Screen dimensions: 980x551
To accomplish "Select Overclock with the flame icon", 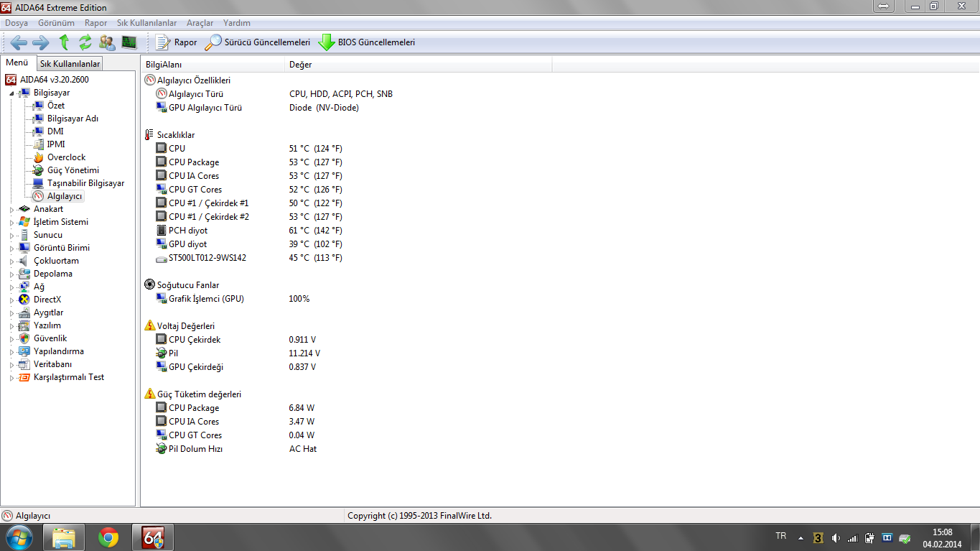I will pos(60,157).
